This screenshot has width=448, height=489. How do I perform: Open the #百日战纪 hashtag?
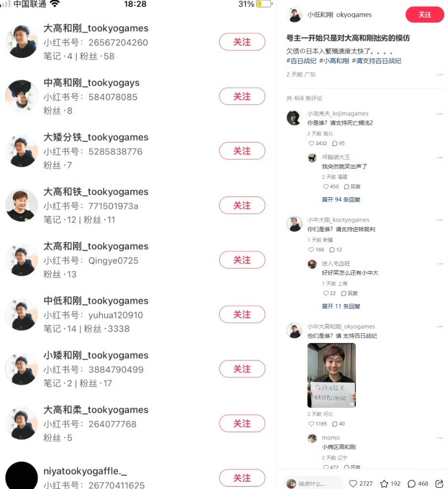click(301, 61)
